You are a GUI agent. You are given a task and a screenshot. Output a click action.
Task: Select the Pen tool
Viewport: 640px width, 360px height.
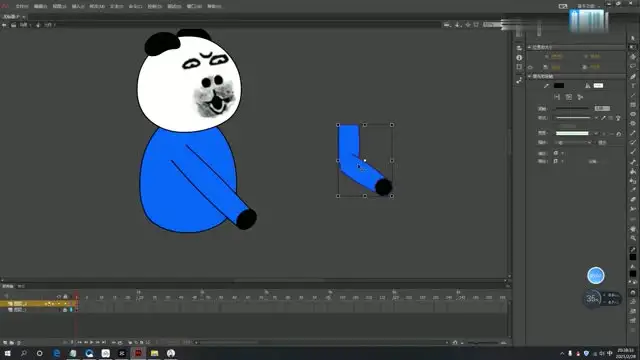coord(633,76)
